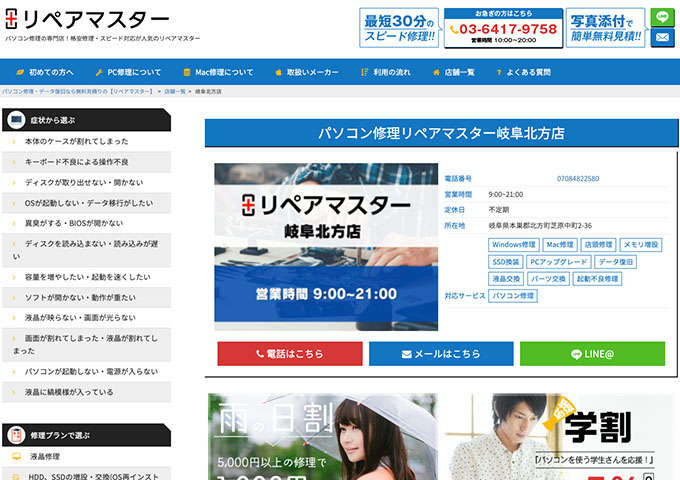Viewport: 680px width, 480px height.
Task: Select パーツ交換 service tag
Action: pyautogui.click(x=548, y=279)
